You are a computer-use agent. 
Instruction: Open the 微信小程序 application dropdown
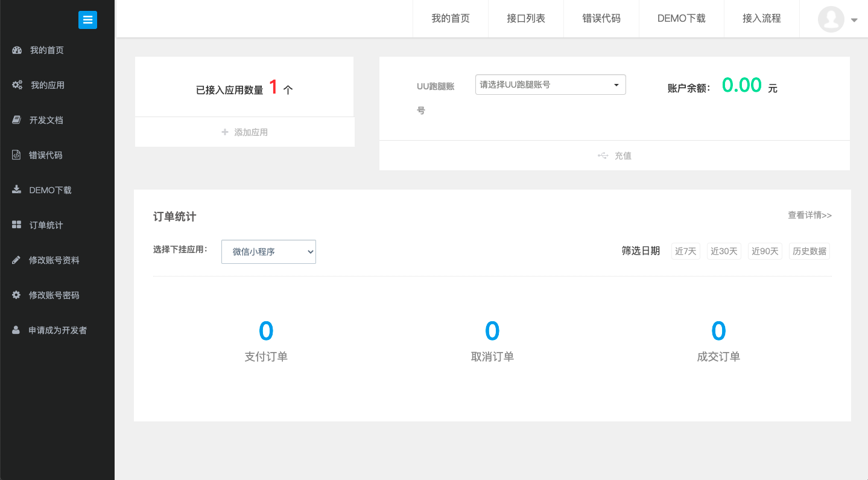click(268, 252)
